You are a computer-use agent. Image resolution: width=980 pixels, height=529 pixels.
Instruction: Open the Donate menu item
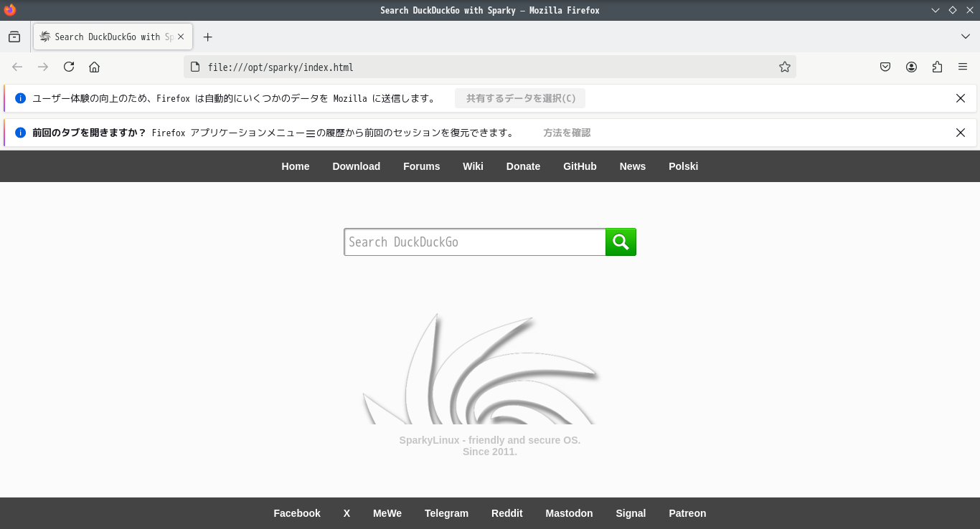(523, 166)
